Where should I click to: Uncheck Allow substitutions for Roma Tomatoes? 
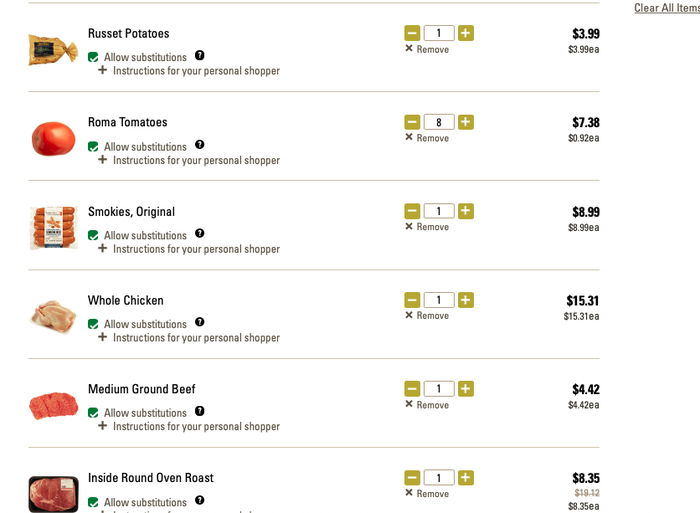pos(93,147)
